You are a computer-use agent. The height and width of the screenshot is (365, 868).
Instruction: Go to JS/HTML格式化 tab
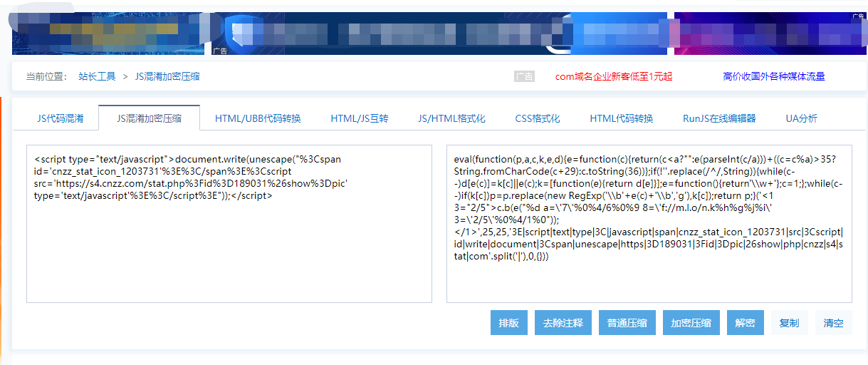point(451,118)
